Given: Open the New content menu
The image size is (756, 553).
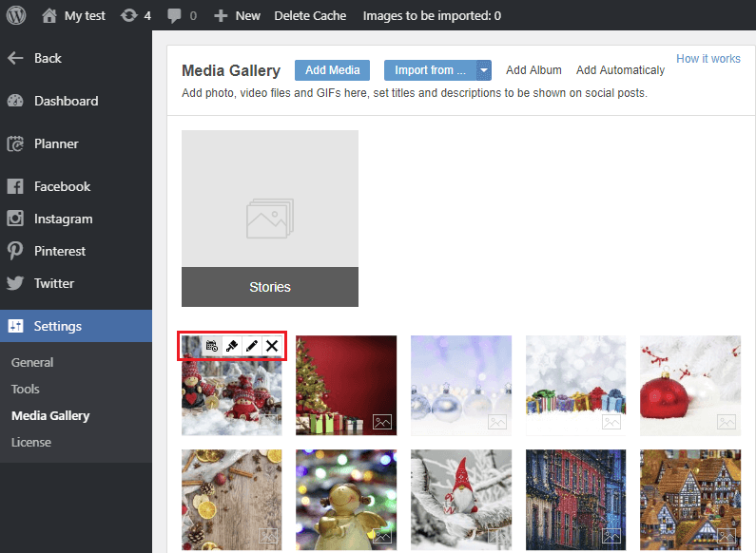Looking at the screenshot, I should [x=237, y=16].
